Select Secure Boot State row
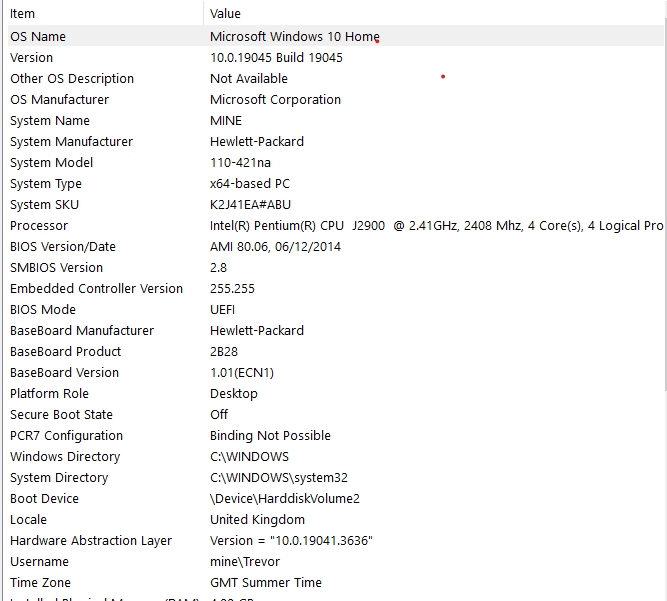Viewport: 667px width, 601px height. tap(61, 414)
